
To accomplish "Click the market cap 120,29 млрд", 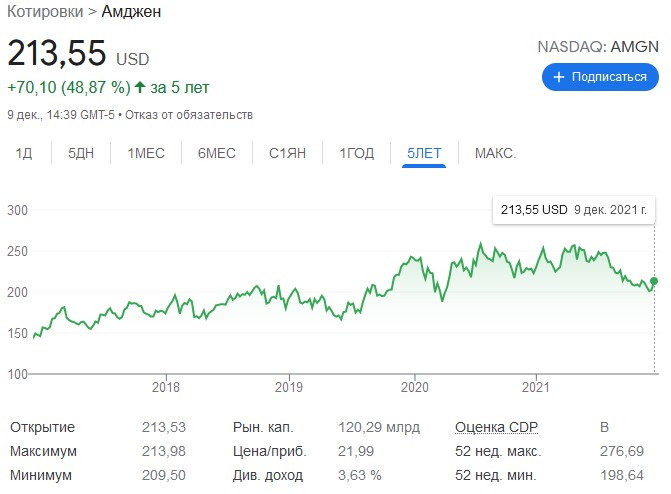I will [379, 427].
